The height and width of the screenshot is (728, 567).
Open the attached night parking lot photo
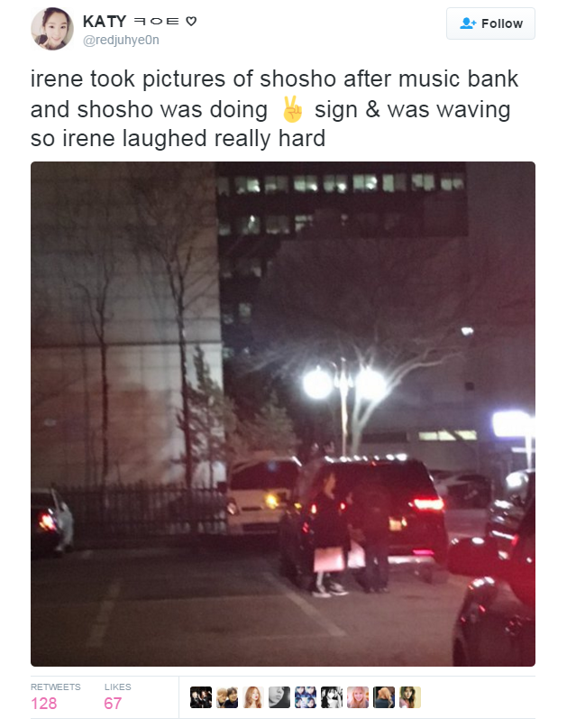[283, 414]
